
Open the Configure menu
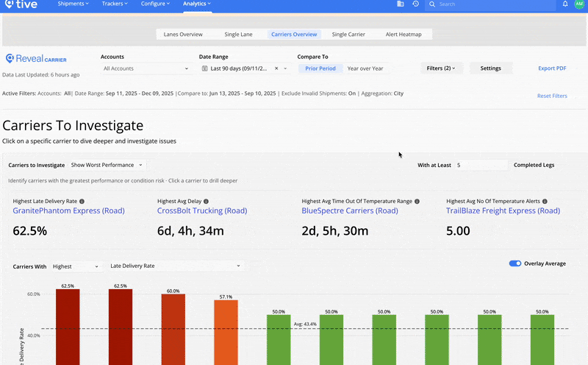(x=155, y=4)
